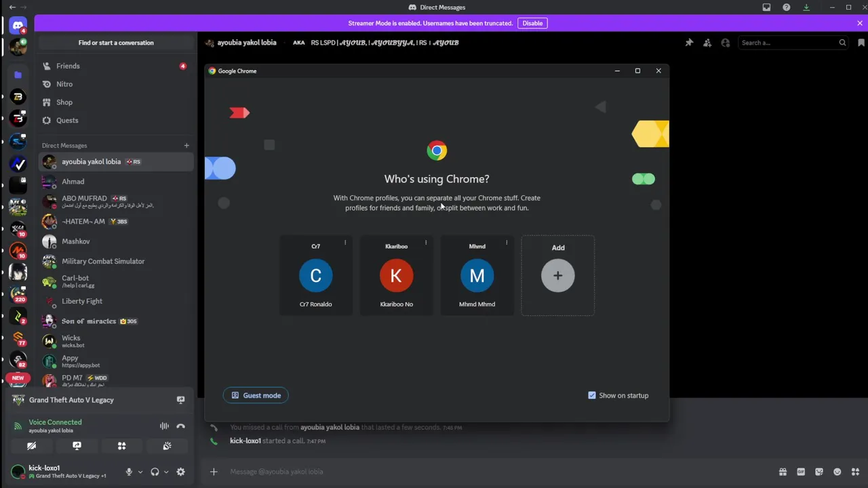Open output device options arrow beside headphones

[x=166, y=472]
